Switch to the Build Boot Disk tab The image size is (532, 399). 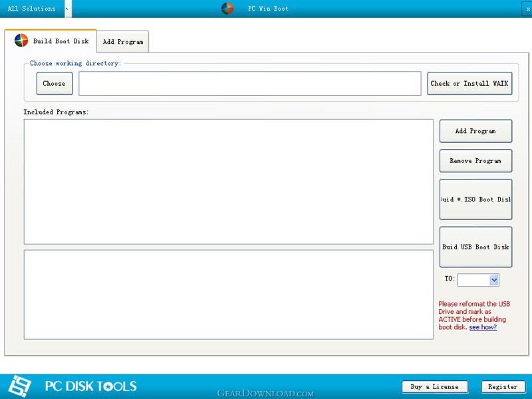tap(51, 41)
